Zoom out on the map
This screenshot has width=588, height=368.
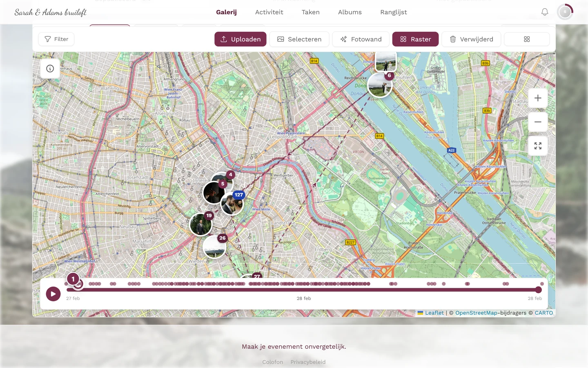(x=538, y=122)
